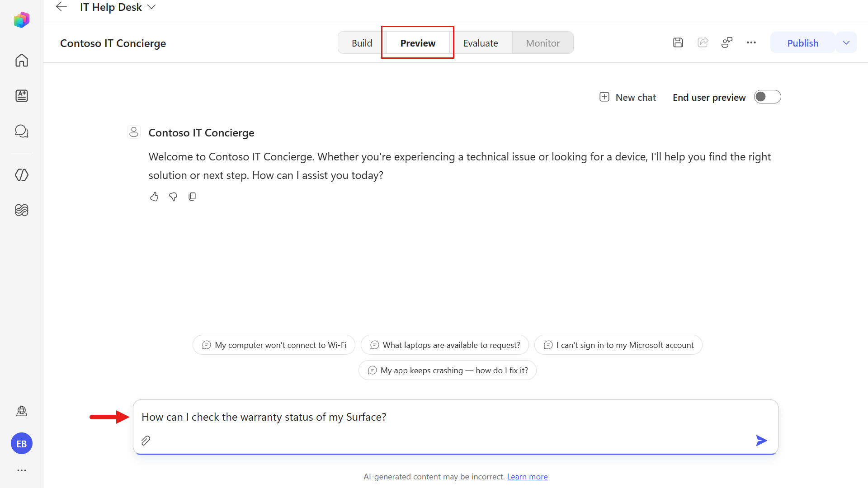Viewport: 868px width, 488px height.
Task: Click the welcome message paragraph text
Action: 460,166
